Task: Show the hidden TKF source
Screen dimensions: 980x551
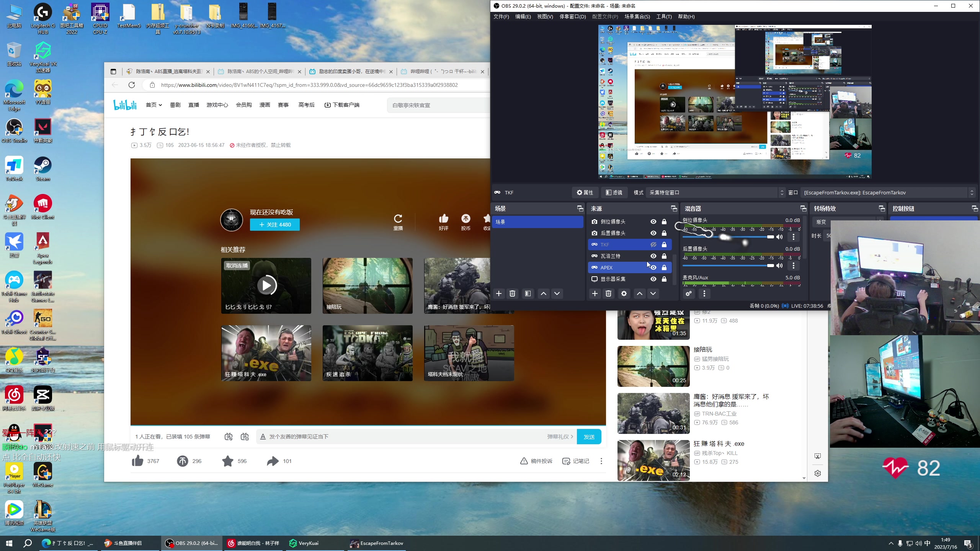Action: [653, 245]
